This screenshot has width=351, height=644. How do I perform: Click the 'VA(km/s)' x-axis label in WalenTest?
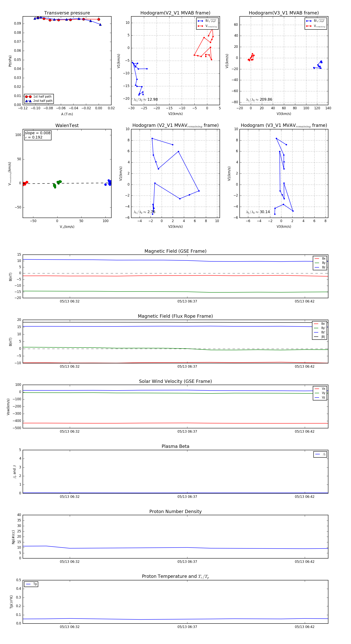point(67,227)
